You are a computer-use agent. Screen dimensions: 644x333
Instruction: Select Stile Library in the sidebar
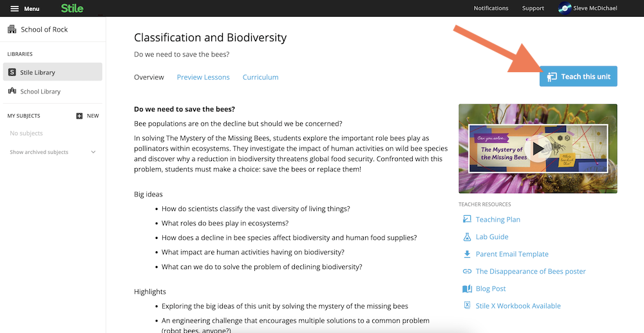click(x=52, y=72)
